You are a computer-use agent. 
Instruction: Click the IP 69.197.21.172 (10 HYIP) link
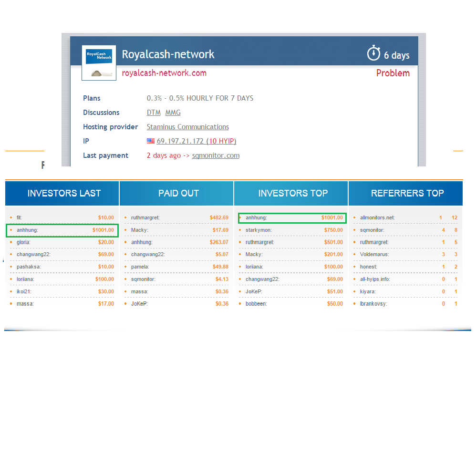tap(197, 141)
